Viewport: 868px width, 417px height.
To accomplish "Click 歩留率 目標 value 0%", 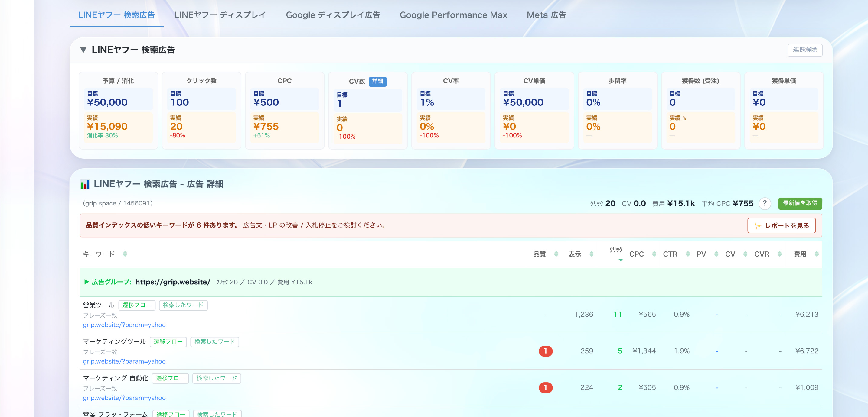I will click(593, 102).
